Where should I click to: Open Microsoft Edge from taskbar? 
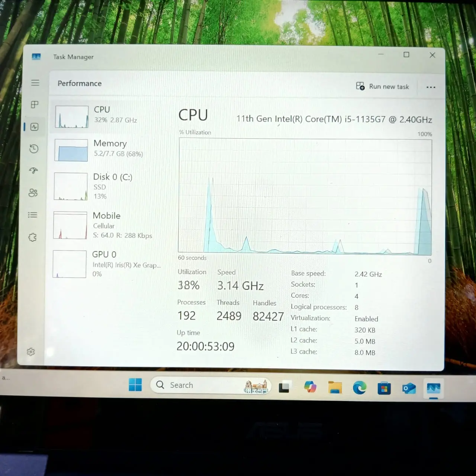click(x=359, y=388)
